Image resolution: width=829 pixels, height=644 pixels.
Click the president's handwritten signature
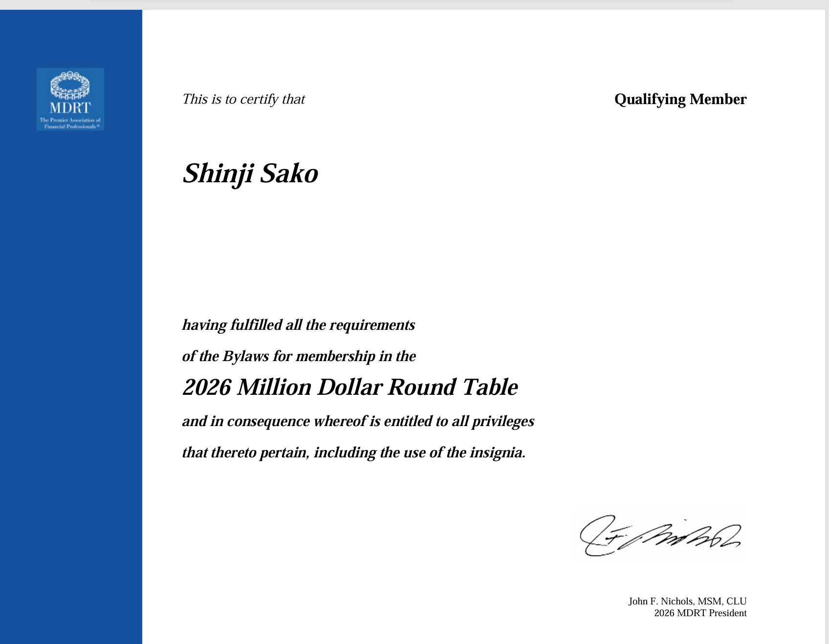(x=660, y=537)
